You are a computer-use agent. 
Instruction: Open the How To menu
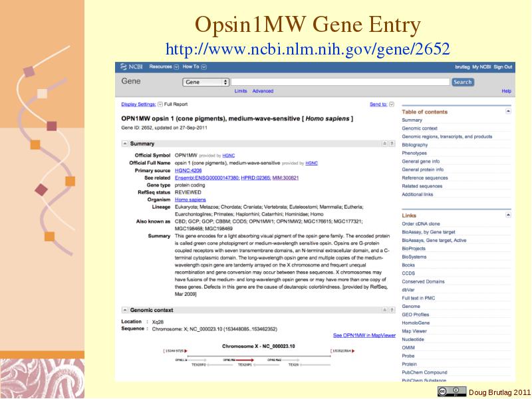194,67
